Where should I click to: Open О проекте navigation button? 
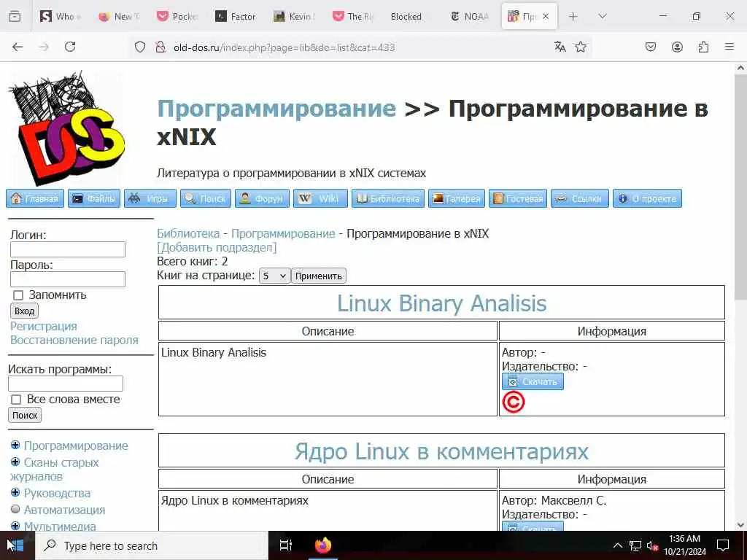click(x=648, y=198)
